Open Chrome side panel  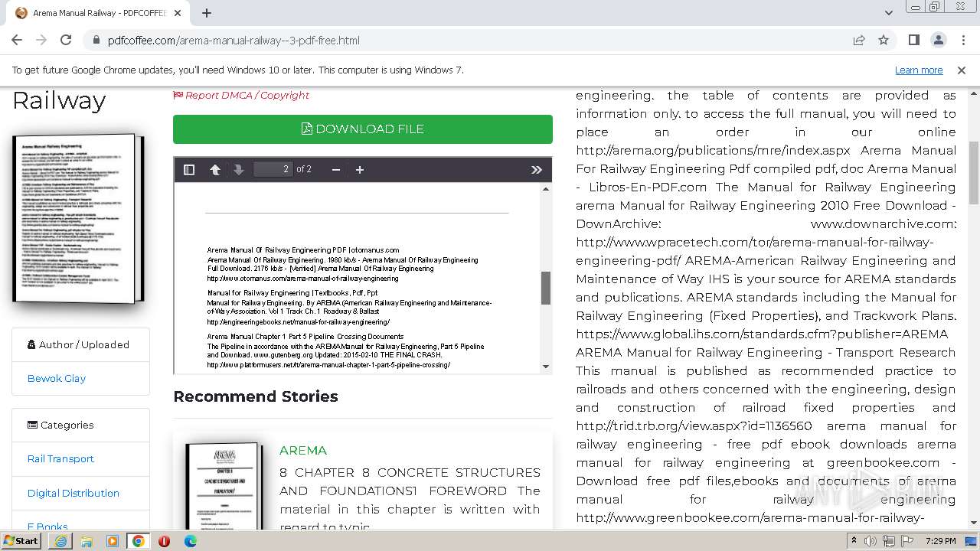click(x=914, y=40)
